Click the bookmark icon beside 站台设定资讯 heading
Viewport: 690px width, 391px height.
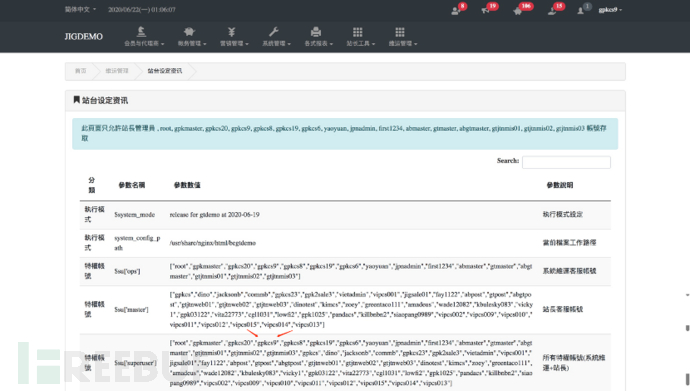click(77, 100)
